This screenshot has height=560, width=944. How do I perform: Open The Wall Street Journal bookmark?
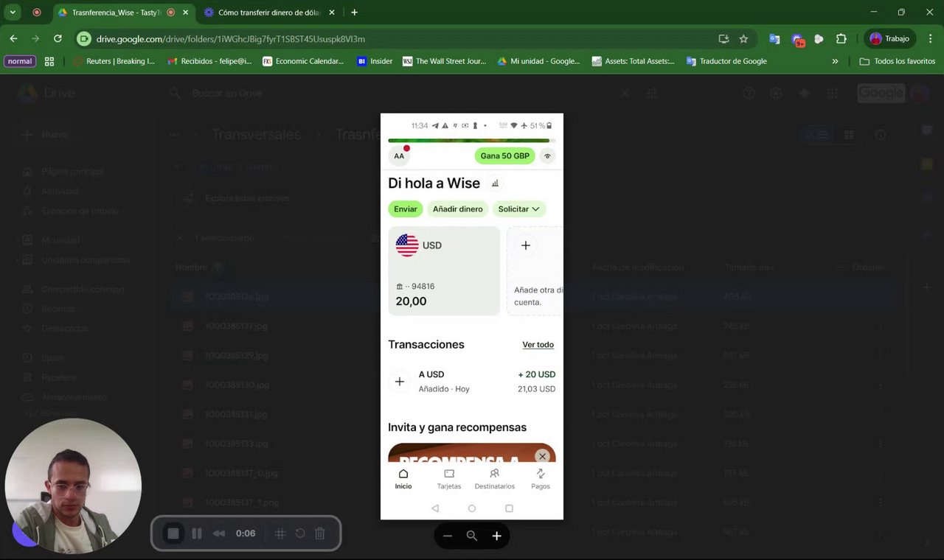point(444,61)
